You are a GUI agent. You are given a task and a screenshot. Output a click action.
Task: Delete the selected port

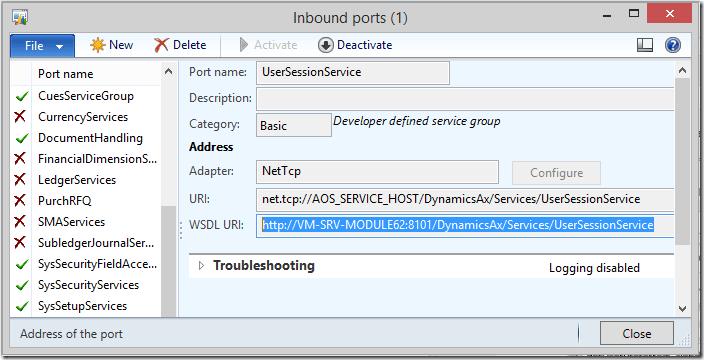[180, 45]
